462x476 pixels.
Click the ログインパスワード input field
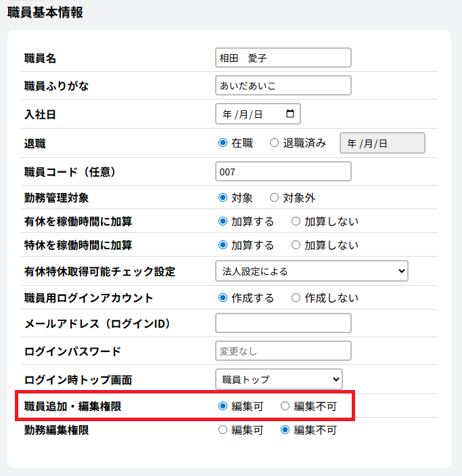pyautogui.click(x=283, y=351)
